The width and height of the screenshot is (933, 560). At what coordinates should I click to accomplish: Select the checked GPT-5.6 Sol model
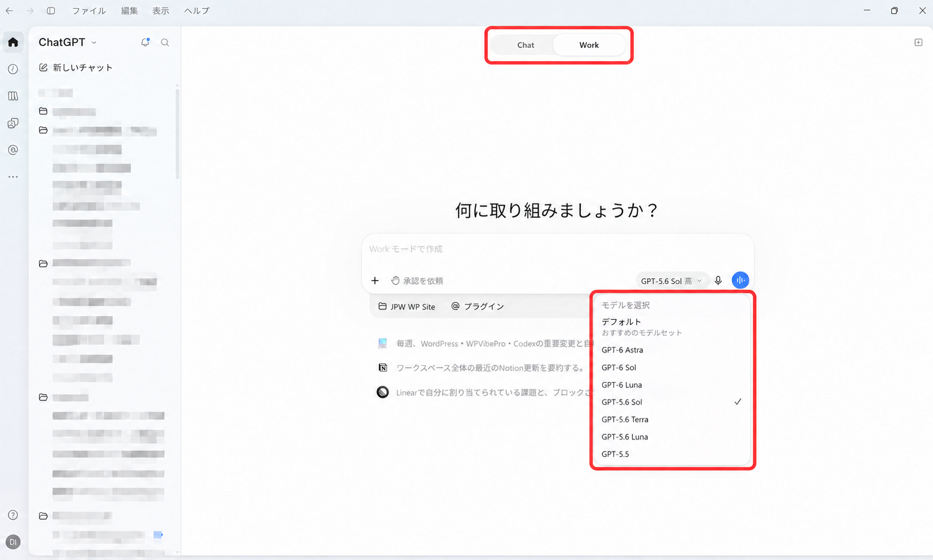pos(672,402)
